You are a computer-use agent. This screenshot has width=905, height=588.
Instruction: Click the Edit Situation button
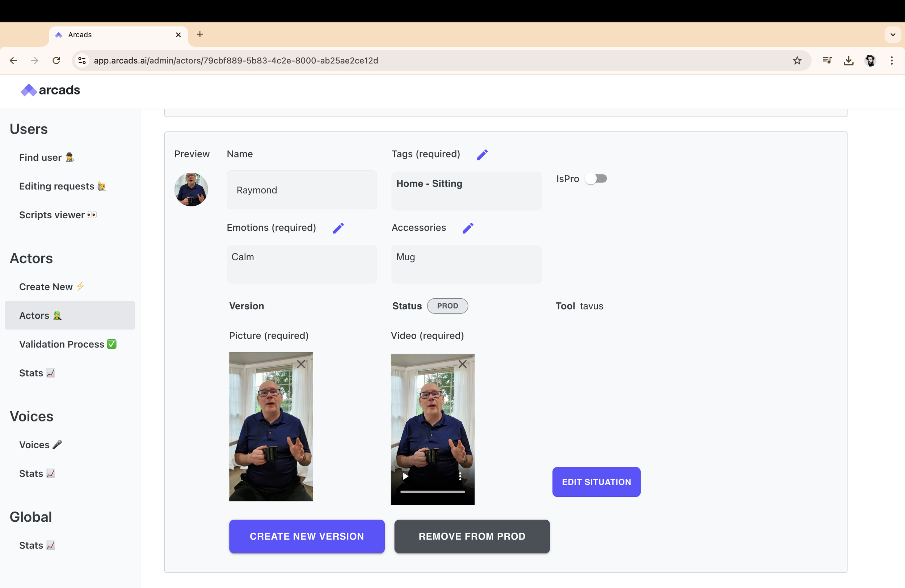point(596,482)
